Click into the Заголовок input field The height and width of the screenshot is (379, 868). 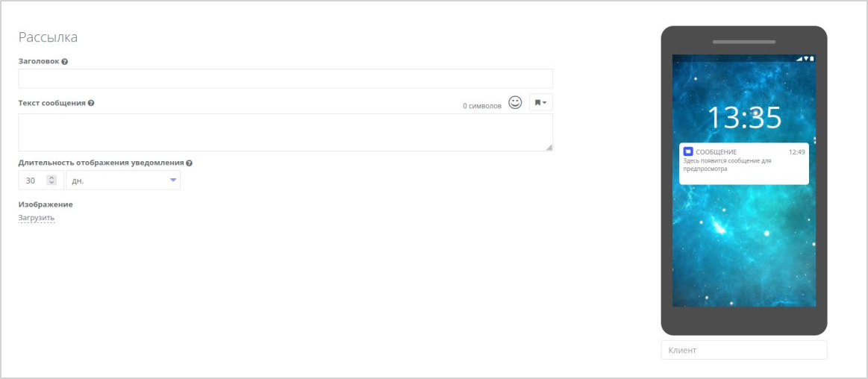click(286, 78)
